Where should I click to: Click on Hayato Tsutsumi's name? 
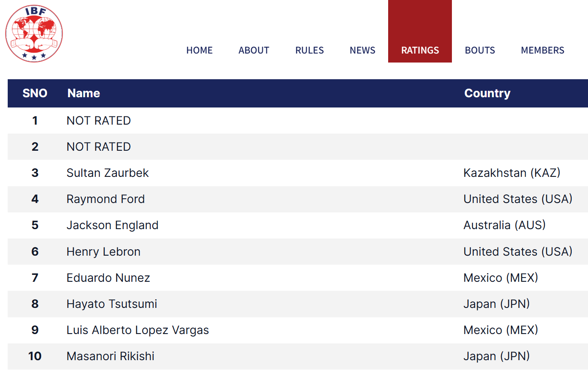coord(112,304)
